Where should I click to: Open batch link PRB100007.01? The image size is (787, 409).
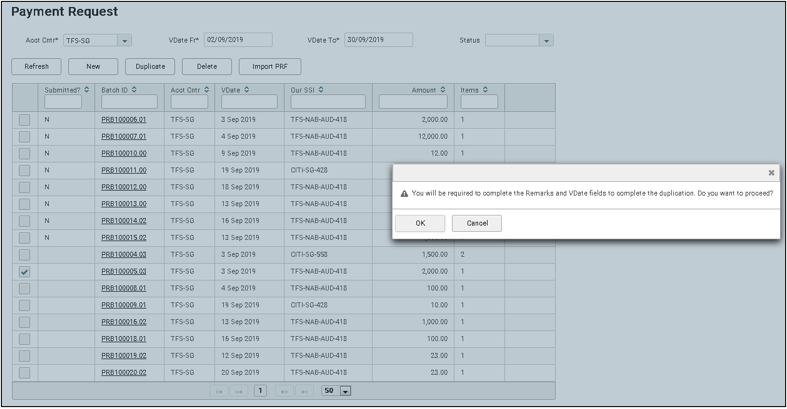[124, 136]
